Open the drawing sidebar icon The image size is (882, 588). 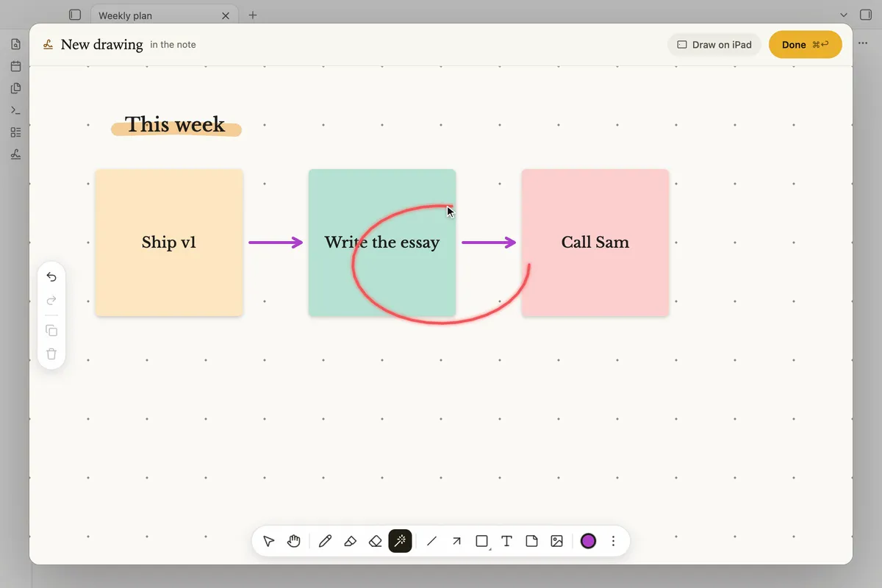point(15,154)
